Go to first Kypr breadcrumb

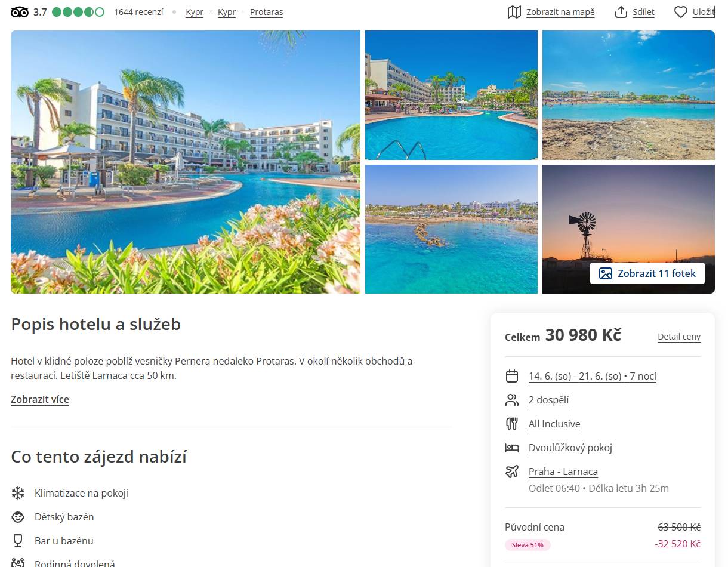[195, 12]
